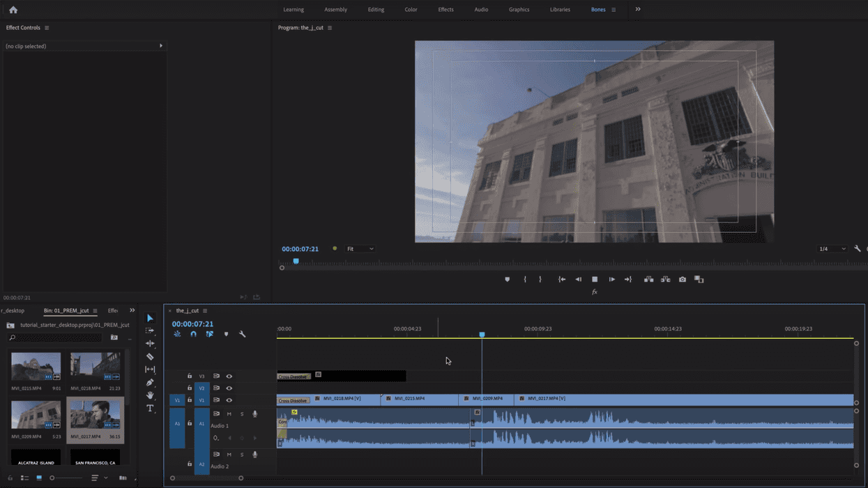Toggle V3 track output eye
Screen dimensions: 868x488
coord(229,376)
